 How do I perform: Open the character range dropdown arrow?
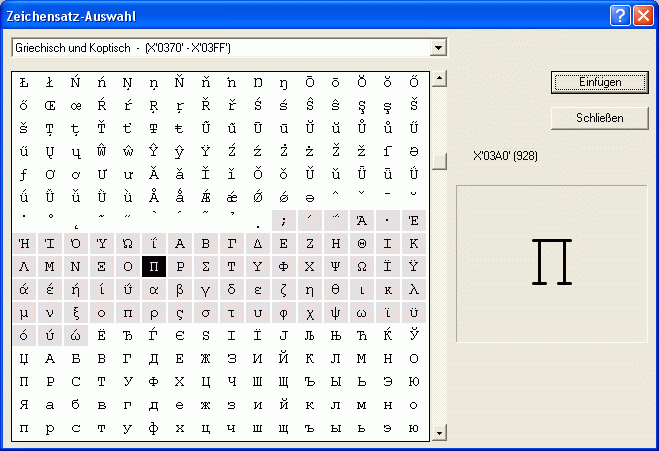[x=438, y=48]
